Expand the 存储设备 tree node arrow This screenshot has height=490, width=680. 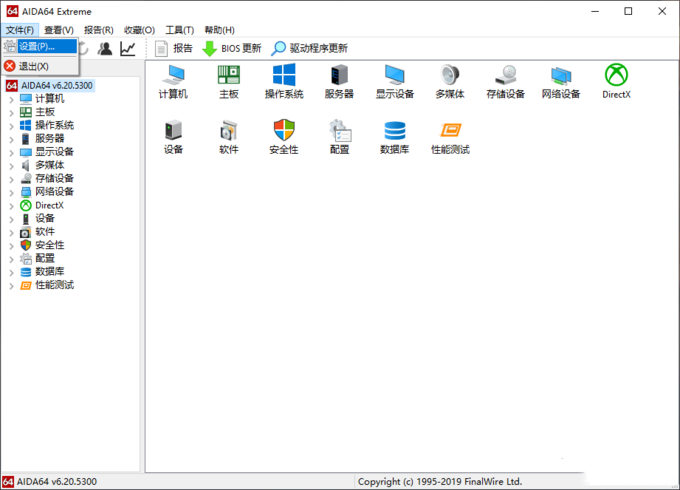point(12,179)
